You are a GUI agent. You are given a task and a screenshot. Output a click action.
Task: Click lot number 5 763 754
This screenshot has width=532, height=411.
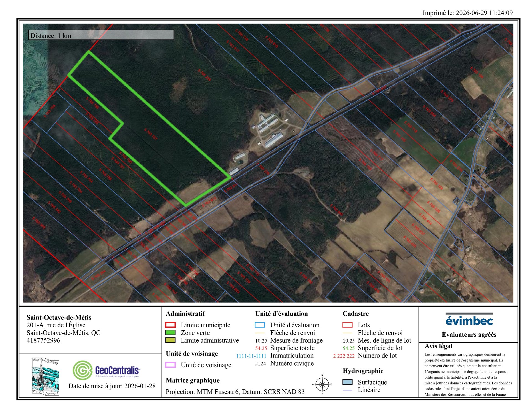tap(86, 177)
